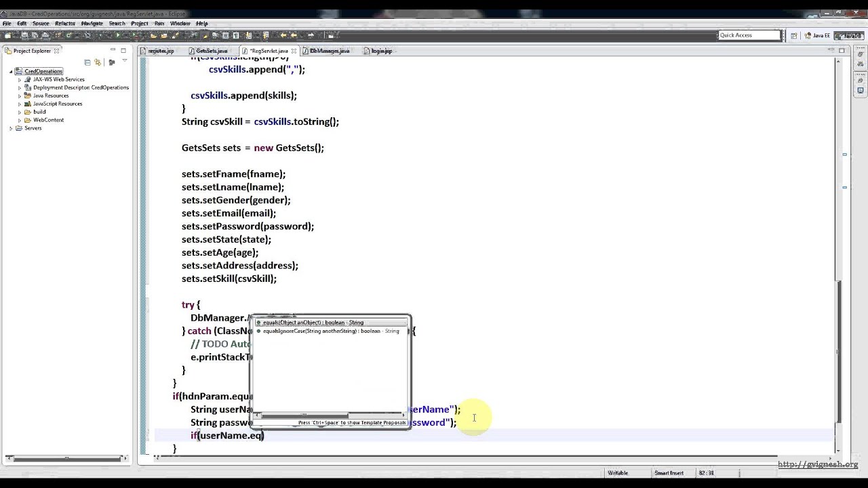Open the File menu

(x=7, y=23)
